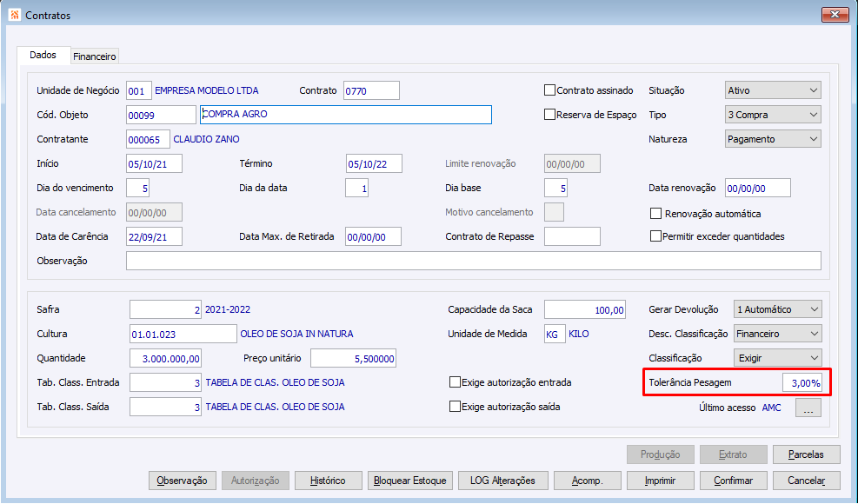Screen dimensions: 858x504
Task: Click the Dia base field
Action: click(x=556, y=189)
